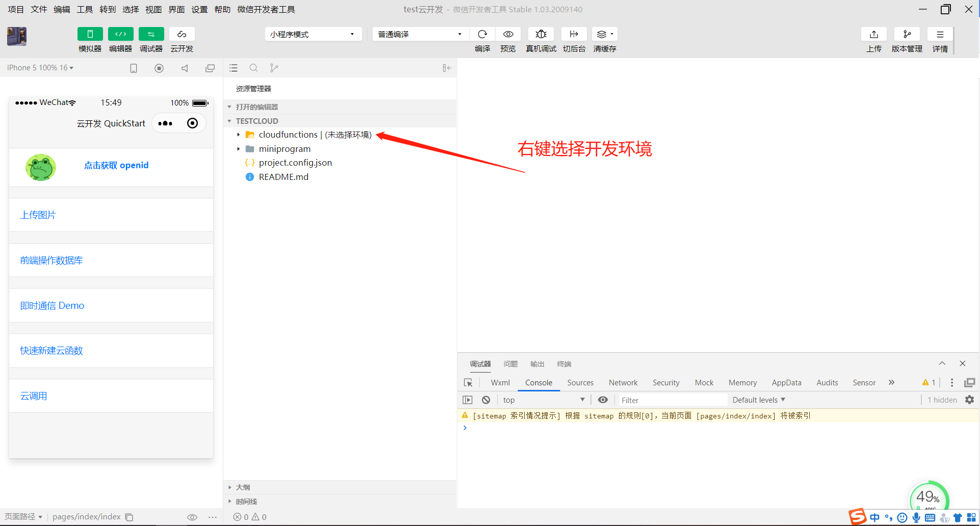The height and width of the screenshot is (526, 980).
Task: Toggle the simulator sound mute icon
Action: (x=185, y=68)
